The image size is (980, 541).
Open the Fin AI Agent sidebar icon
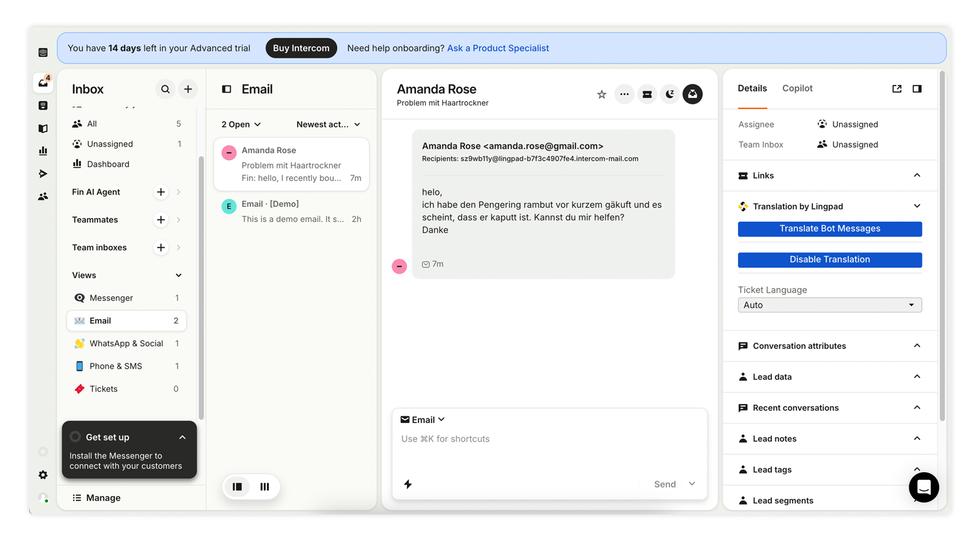coord(43,105)
